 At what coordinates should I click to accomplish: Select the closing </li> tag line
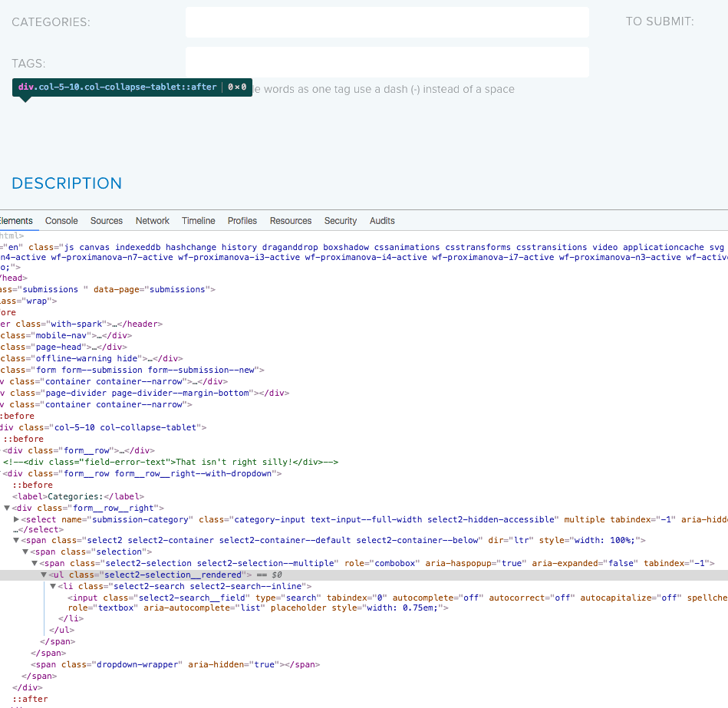pos(71,619)
